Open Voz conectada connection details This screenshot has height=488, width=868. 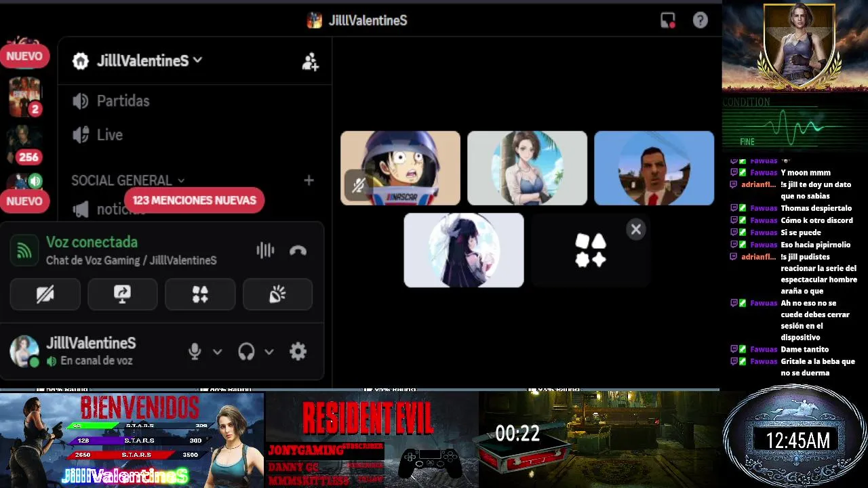[92, 242]
